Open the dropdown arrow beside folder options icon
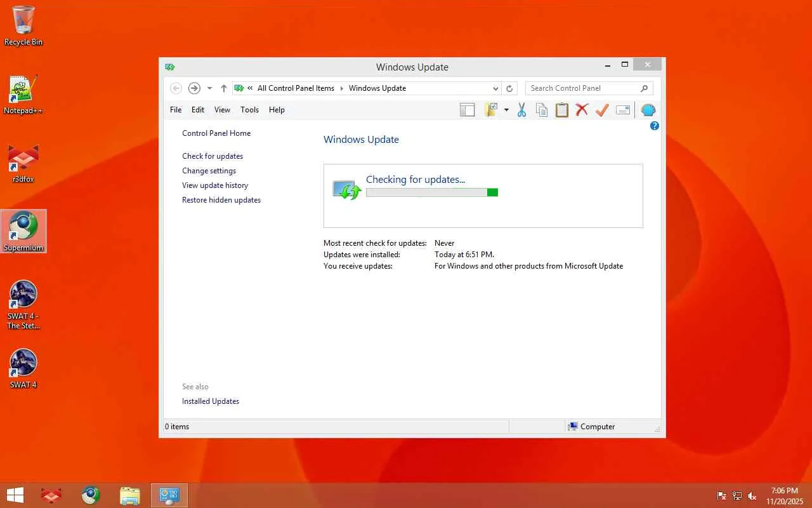The height and width of the screenshot is (508, 812). coord(506,110)
